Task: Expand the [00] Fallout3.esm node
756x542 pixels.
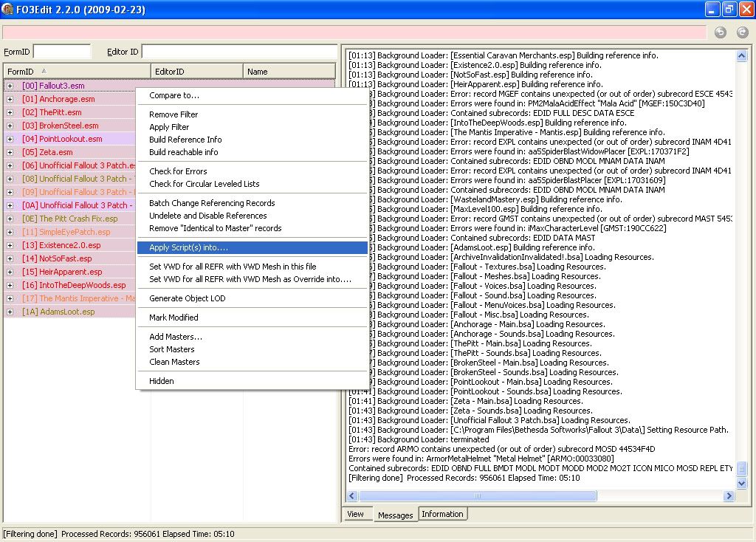Action: (10, 86)
